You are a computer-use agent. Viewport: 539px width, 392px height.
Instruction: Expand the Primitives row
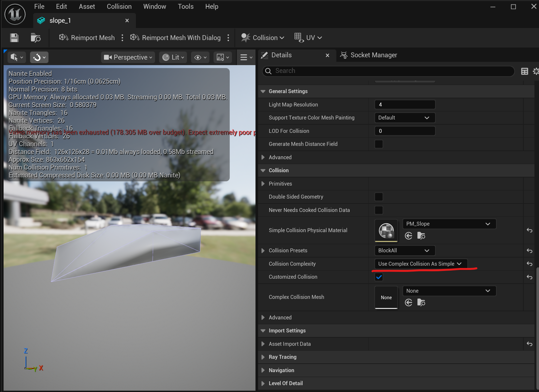pos(263,184)
